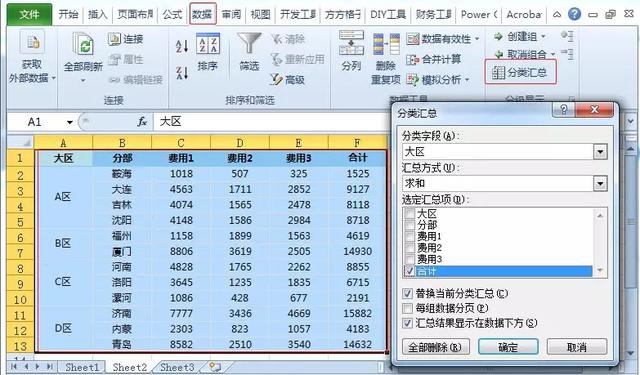The image size is (640, 375).
Task: Open Excel Help question mark icon
Action: [x=574, y=14]
